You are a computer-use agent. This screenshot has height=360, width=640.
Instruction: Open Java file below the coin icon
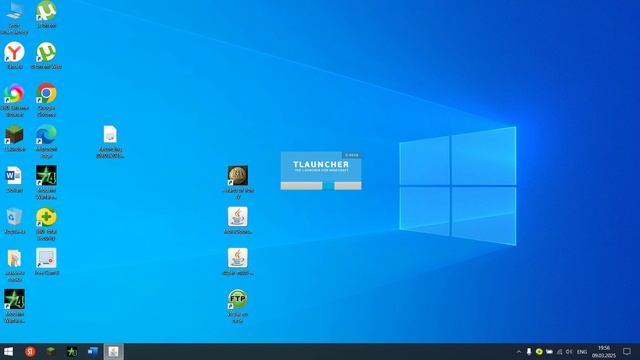click(x=238, y=218)
